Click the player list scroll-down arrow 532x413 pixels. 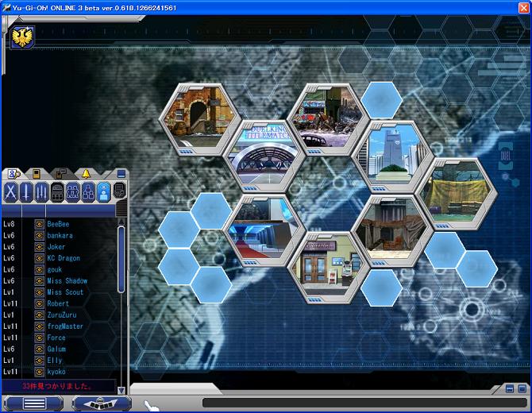pyautogui.click(x=121, y=390)
